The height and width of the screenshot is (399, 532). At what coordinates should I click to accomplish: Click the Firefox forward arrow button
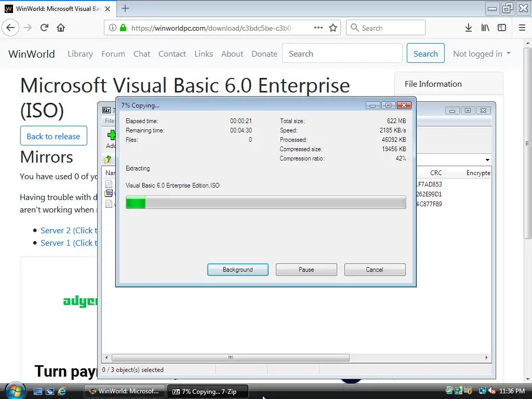point(28,28)
